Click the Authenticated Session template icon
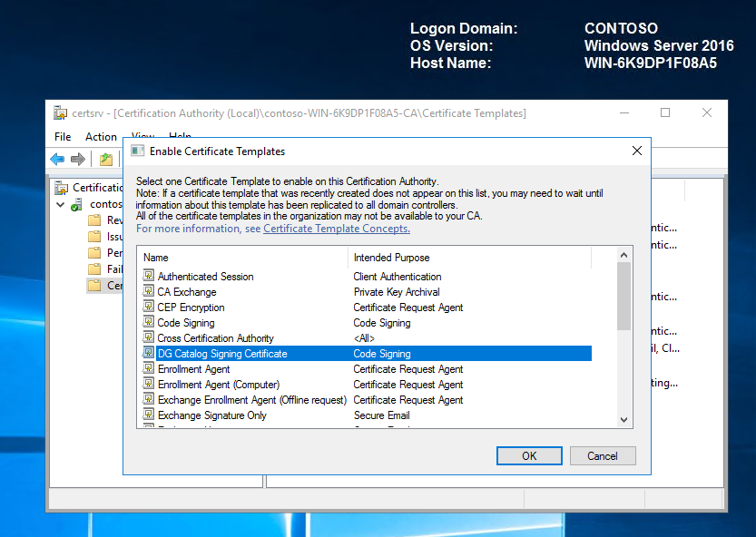This screenshot has height=537, width=756. tap(149, 276)
